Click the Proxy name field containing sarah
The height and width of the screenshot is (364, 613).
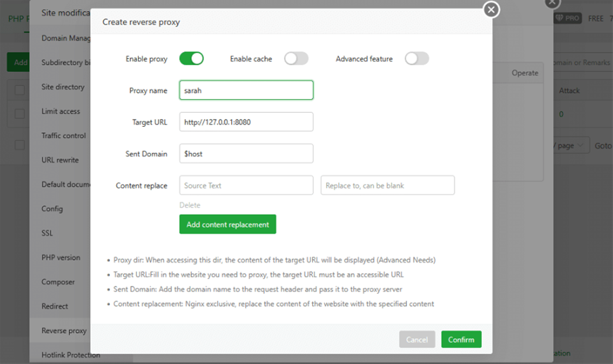click(x=247, y=90)
